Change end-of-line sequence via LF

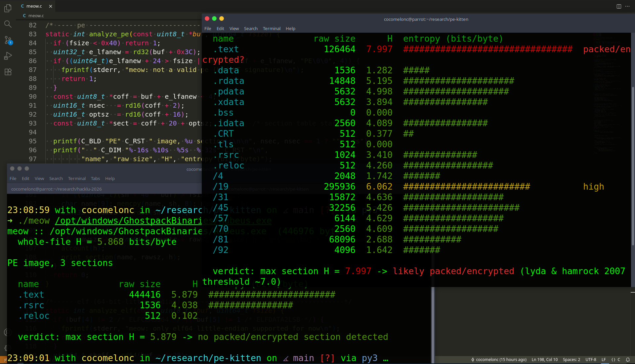click(x=604, y=360)
